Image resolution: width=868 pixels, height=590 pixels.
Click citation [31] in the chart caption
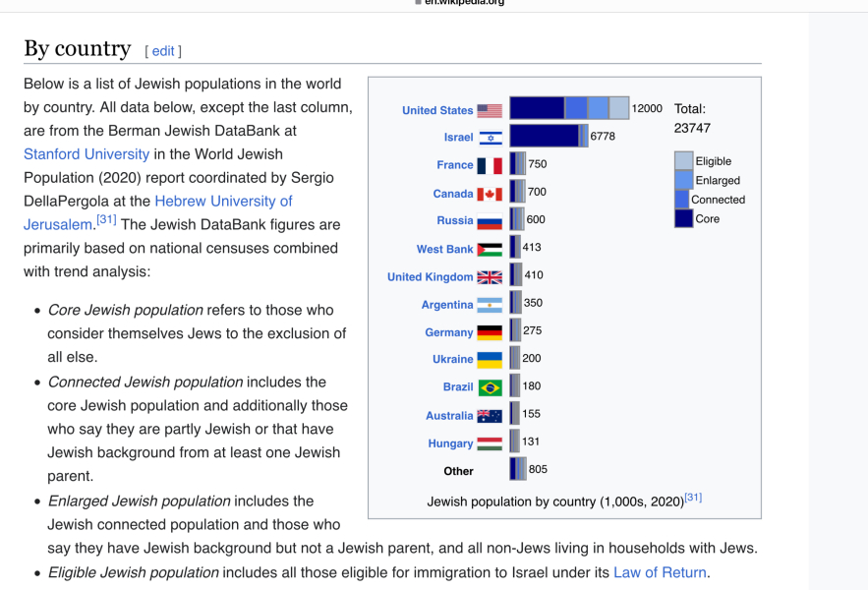(x=693, y=498)
